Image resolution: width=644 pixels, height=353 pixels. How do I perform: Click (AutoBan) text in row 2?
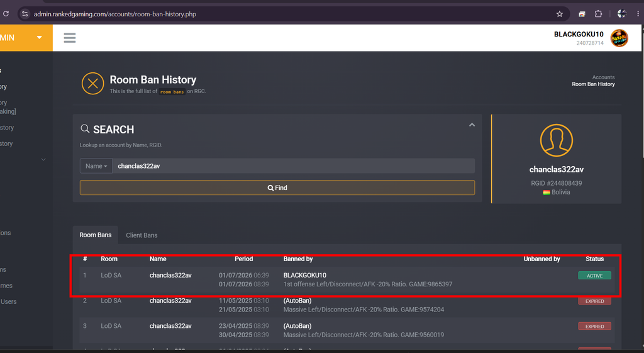(297, 301)
